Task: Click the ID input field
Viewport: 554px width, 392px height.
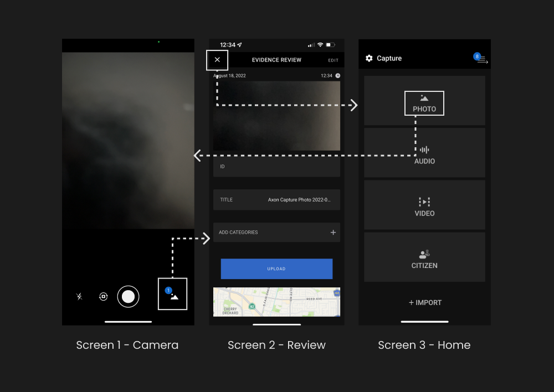Action: (276, 167)
